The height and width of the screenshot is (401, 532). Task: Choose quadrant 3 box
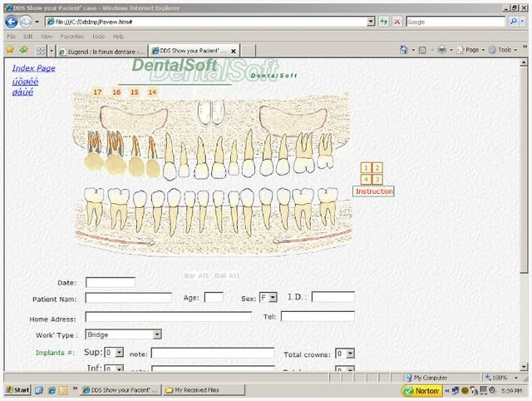coord(377,179)
